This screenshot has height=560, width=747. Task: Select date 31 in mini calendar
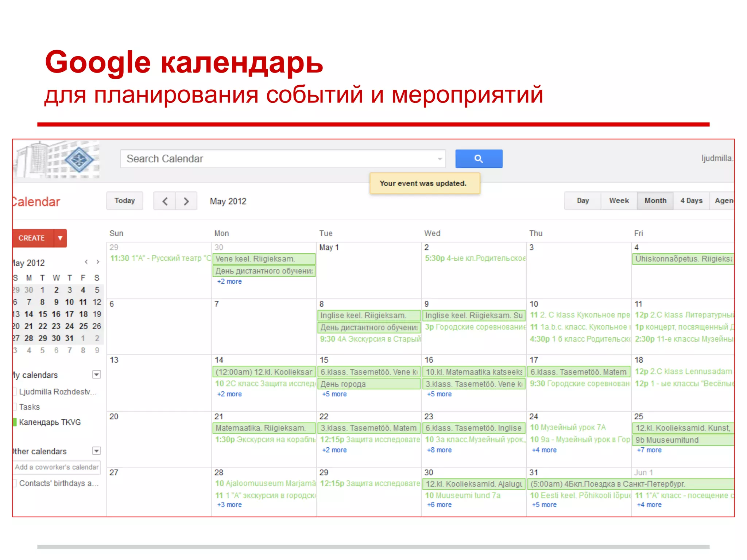coord(69,338)
